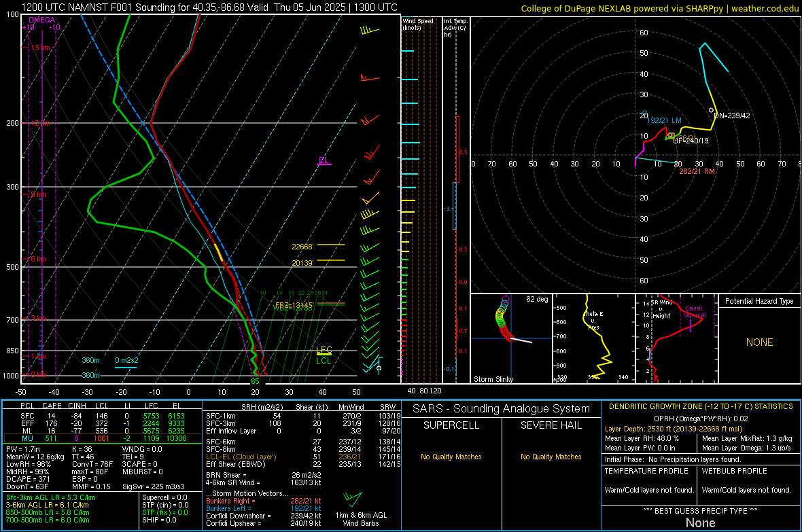Image resolution: width=802 pixels, height=532 pixels.
Task: Click the Storm Slinky caption
Action: (493, 379)
